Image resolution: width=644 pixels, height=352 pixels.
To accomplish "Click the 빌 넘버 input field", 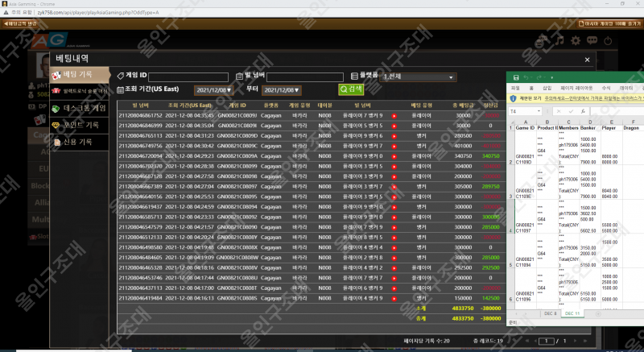I will coord(305,77).
